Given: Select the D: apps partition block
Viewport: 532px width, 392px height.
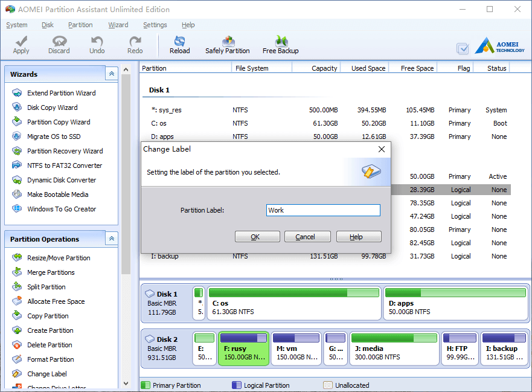Looking at the screenshot, I should coord(456,303).
